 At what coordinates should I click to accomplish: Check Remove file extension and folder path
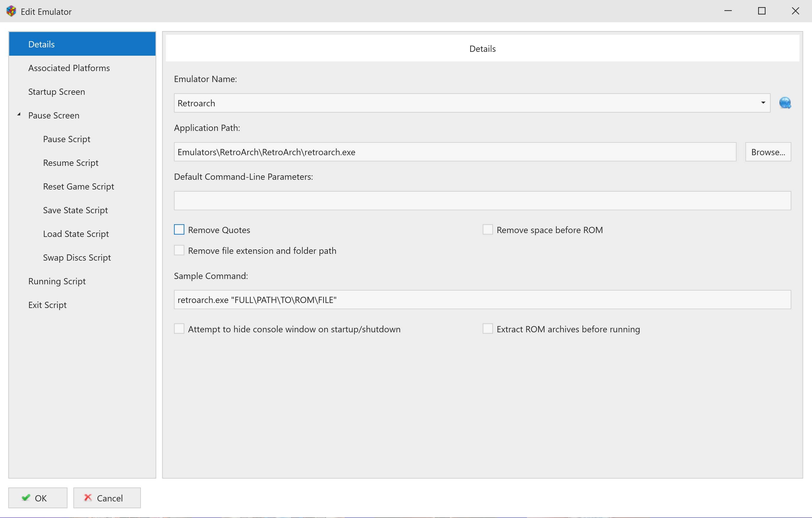tap(179, 250)
